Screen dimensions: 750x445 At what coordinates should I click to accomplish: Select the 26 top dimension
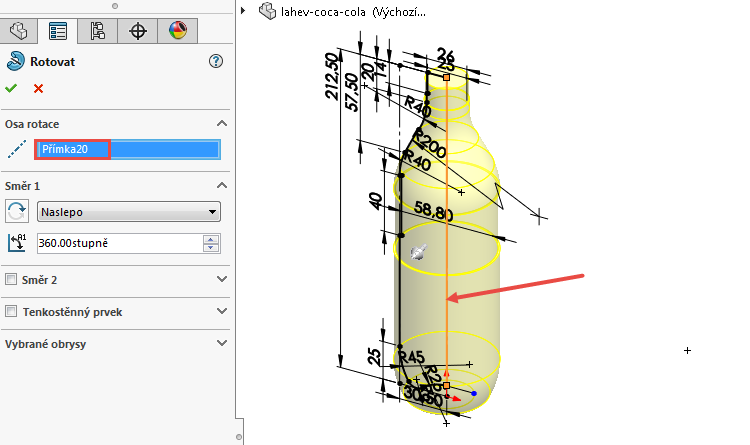[445, 54]
